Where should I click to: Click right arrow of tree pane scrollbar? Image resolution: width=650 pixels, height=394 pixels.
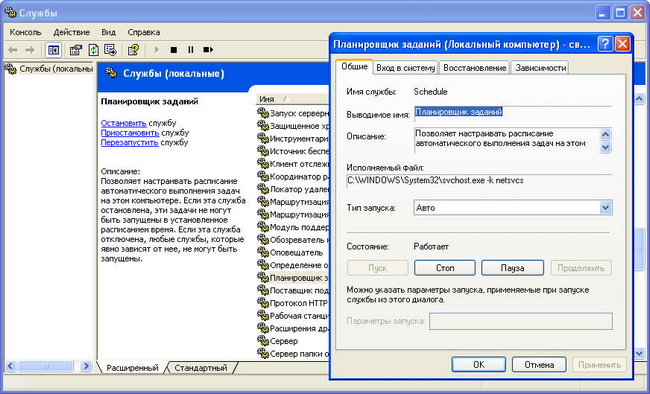pyautogui.click(x=86, y=366)
